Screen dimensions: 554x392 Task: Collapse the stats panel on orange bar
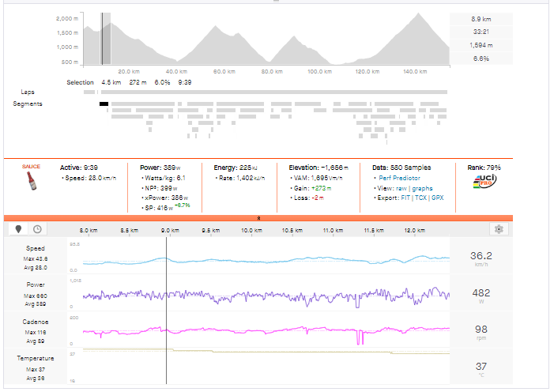click(259, 217)
